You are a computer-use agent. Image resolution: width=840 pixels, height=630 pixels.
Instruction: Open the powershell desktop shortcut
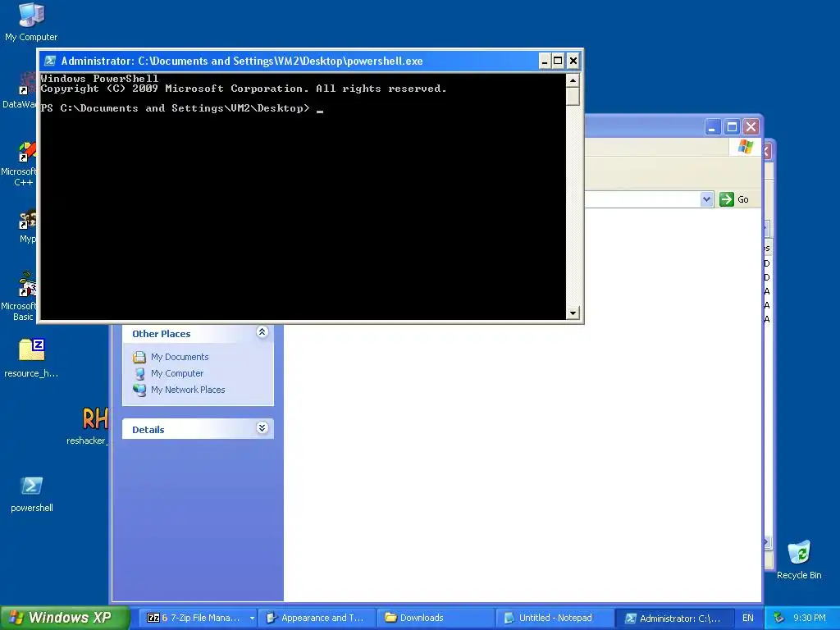[32, 494]
